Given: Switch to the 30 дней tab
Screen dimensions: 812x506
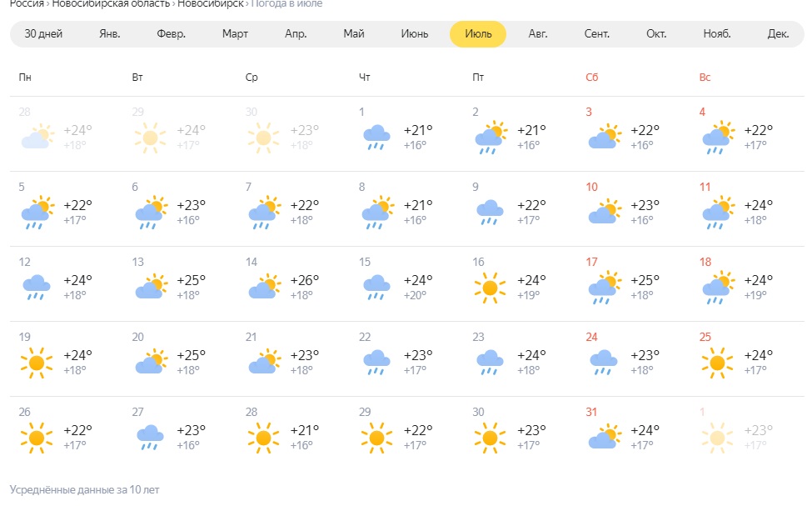Looking at the screenshot, I should pyautogui.click(x=43, y=34).
